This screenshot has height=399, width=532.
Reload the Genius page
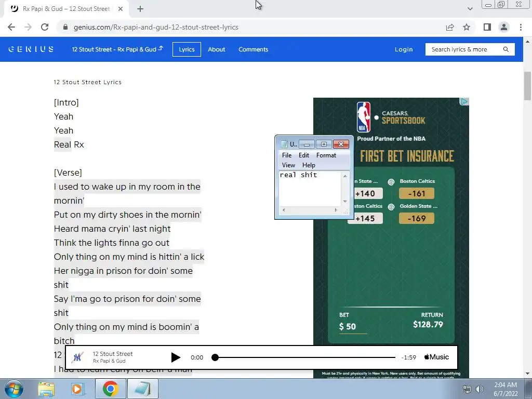coord(45,27)
